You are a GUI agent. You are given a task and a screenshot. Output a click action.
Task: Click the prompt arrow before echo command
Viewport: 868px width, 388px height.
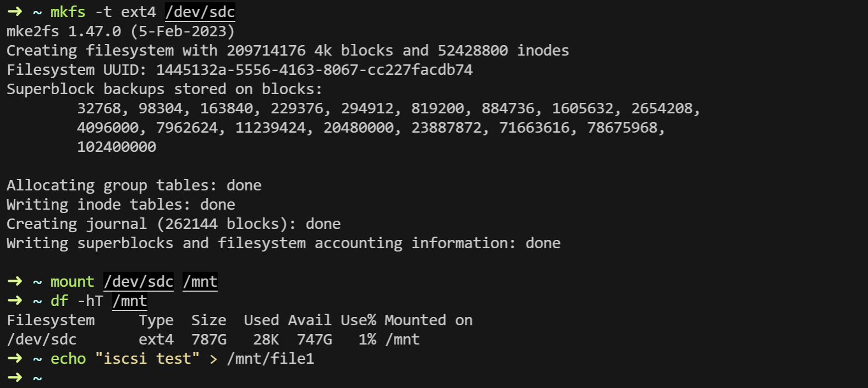coord(15,358)
